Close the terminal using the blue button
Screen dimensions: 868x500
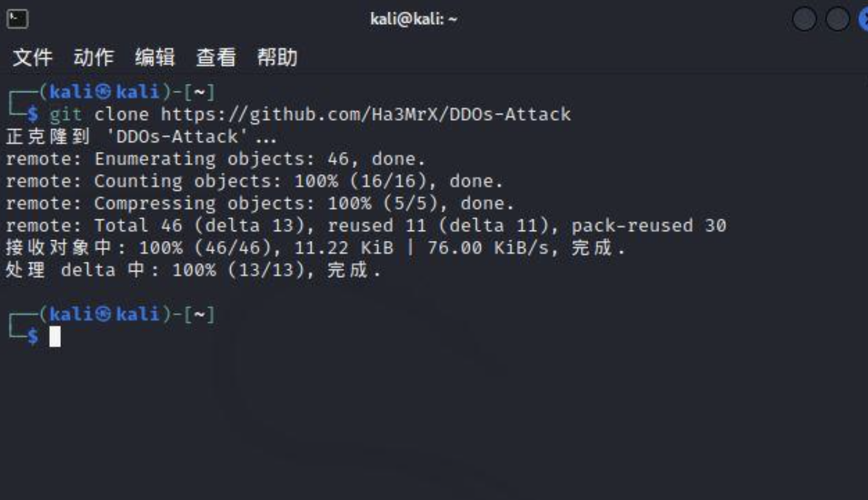click(x=863, y=19)
